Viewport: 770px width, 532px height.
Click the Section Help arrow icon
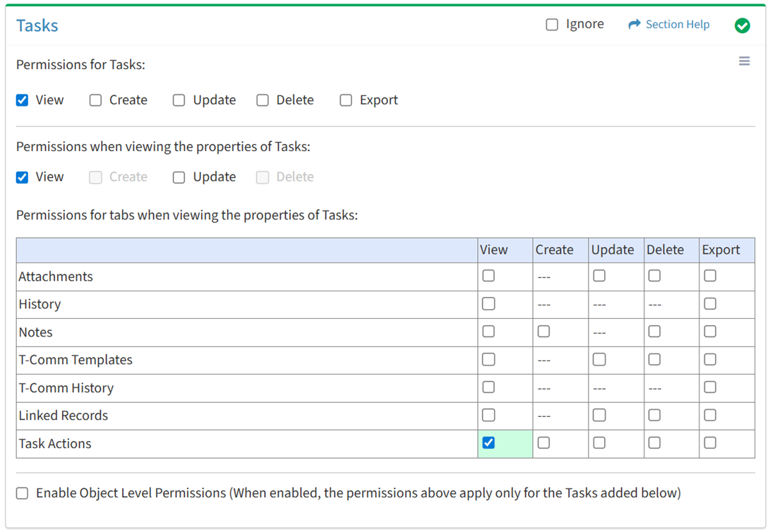pos(634,25)
